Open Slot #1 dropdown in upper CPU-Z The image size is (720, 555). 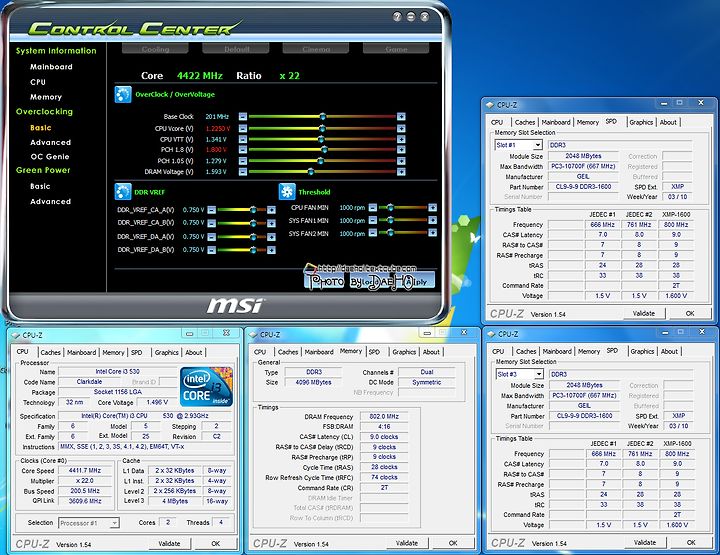(538, 145)
